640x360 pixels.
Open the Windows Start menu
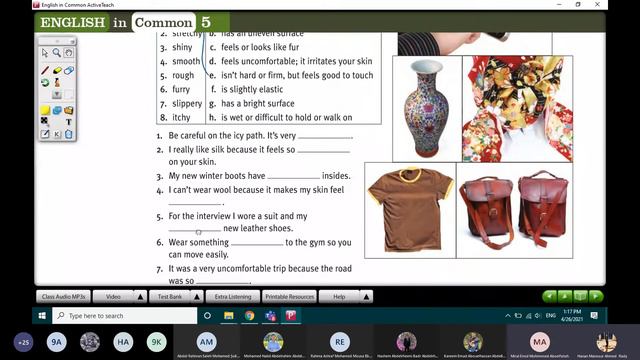42,316
